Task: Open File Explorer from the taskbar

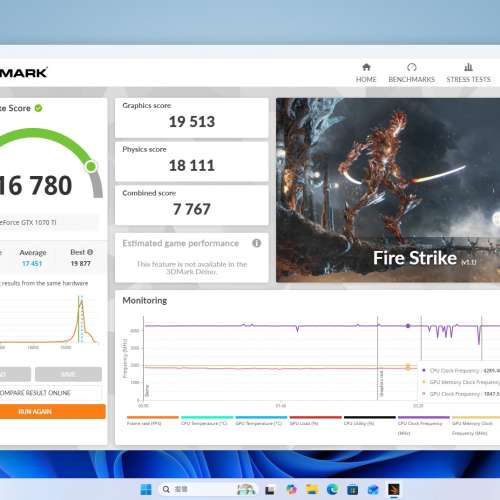Action: [x=312, y=489]
